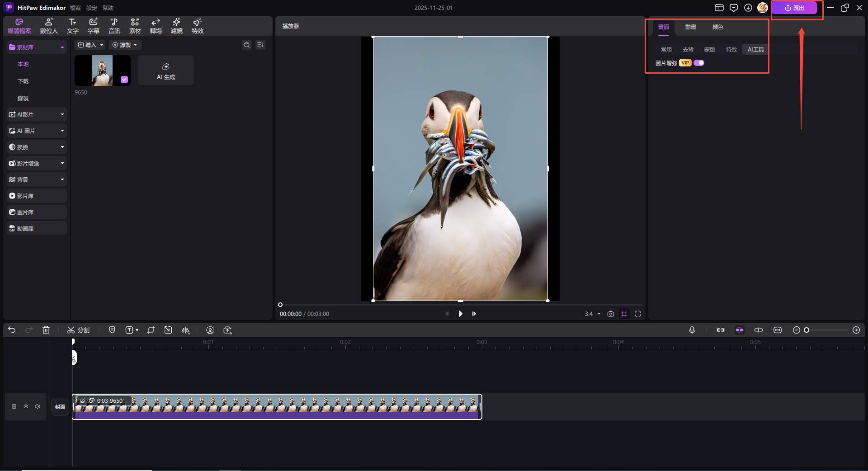Open the media search icon
Image resolution: width=868 pixels, height=471 pixels.
(x=246, y=45)
